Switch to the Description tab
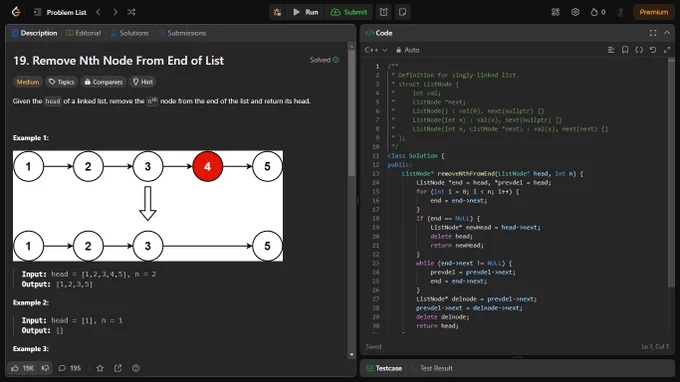The width and height of the screenshot is (680, 382). (34, 33)
